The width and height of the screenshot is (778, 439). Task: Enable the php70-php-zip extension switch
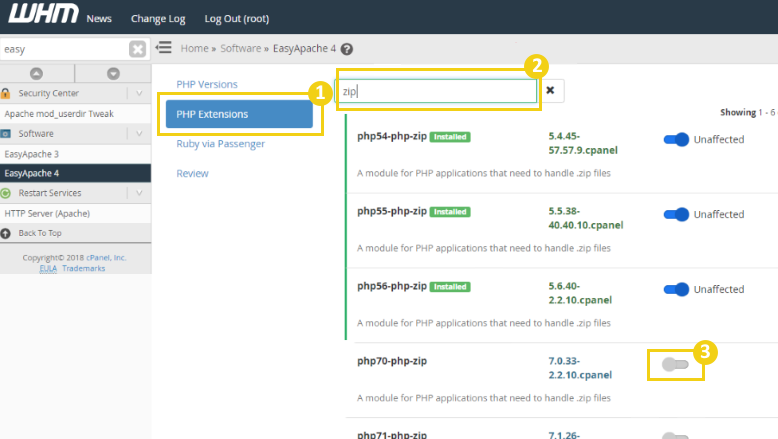675,365
